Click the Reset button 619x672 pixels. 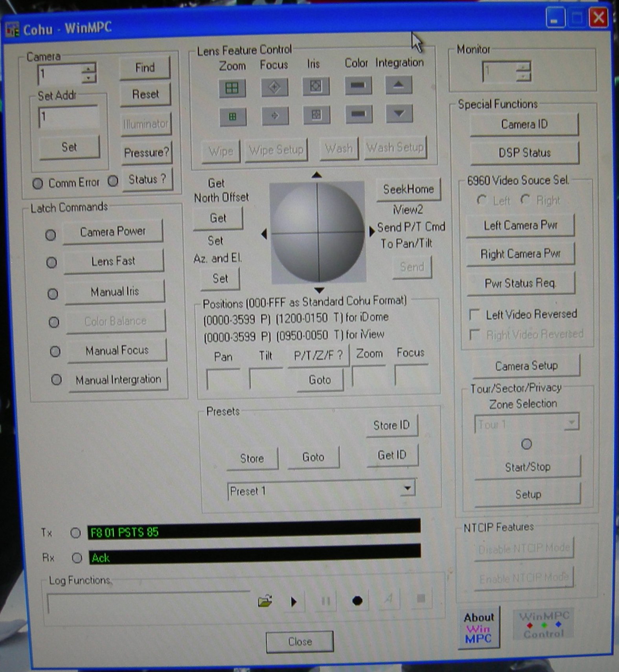click(145, 94)
